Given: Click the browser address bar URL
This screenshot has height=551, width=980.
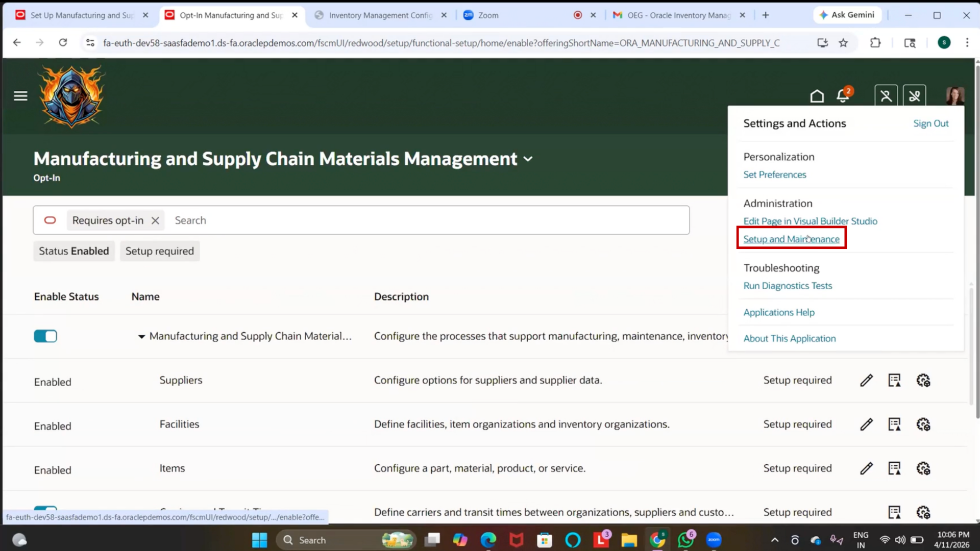Looking at the screenshot, I should (441, 43).
